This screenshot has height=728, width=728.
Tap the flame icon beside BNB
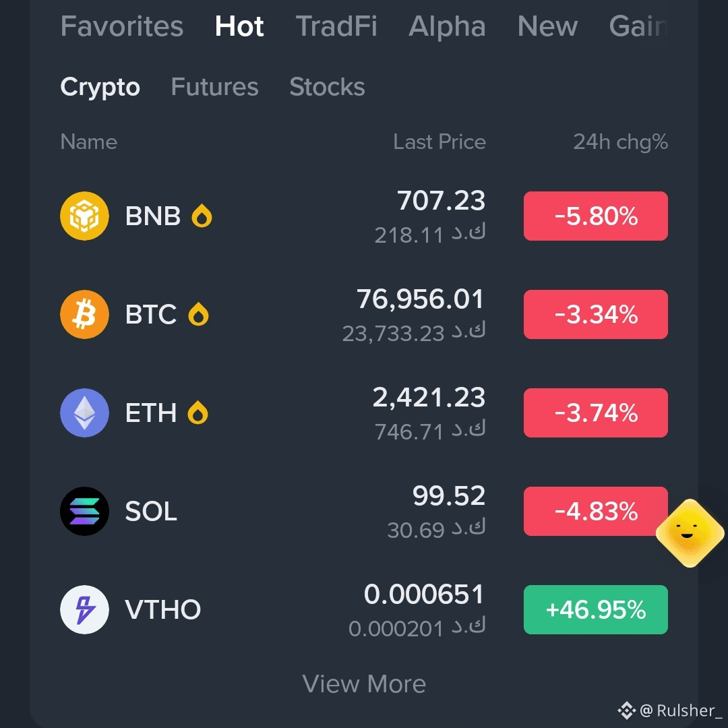[x=202, y=216]
